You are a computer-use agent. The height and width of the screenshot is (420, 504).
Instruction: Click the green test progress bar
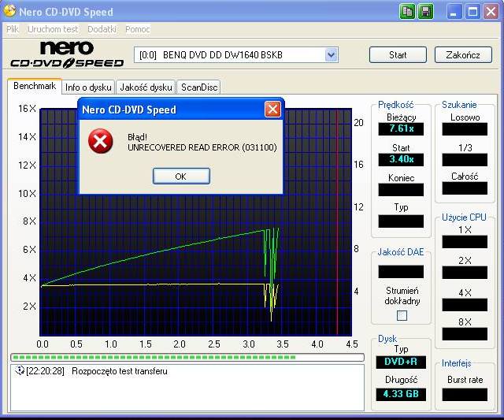[x=187, y=357]
